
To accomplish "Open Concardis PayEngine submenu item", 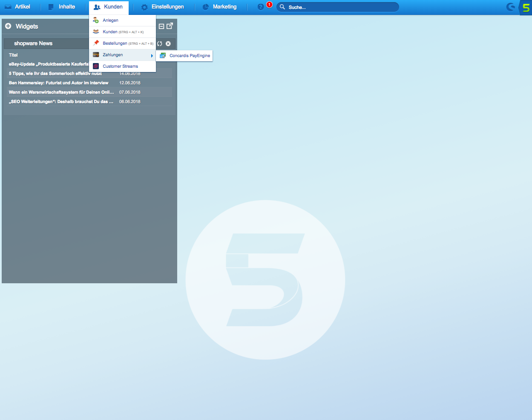I will point(190,56).
